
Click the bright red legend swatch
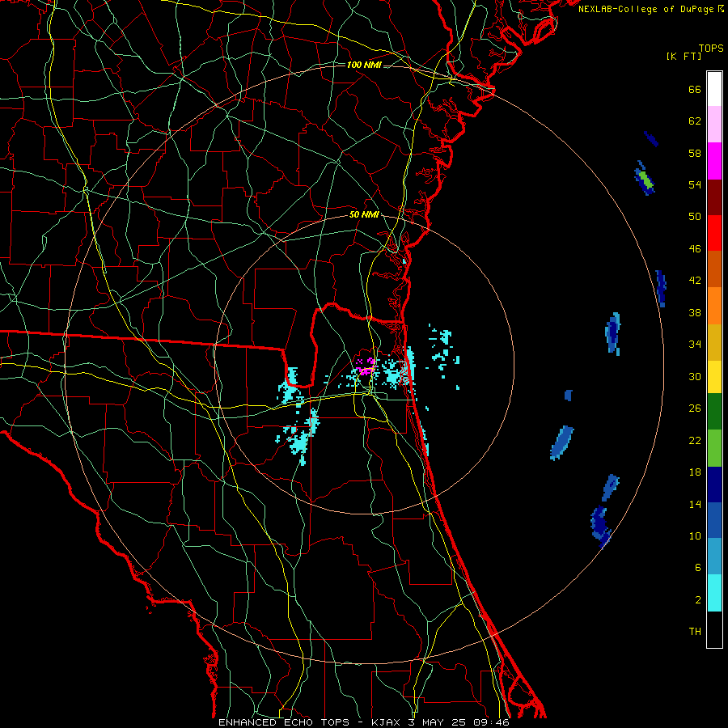tap(714, 233)
